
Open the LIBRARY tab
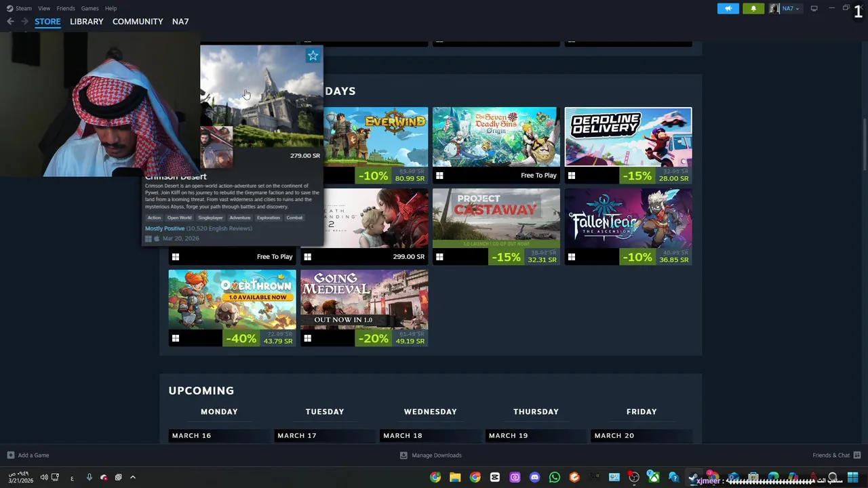click(x=87, y=22)
